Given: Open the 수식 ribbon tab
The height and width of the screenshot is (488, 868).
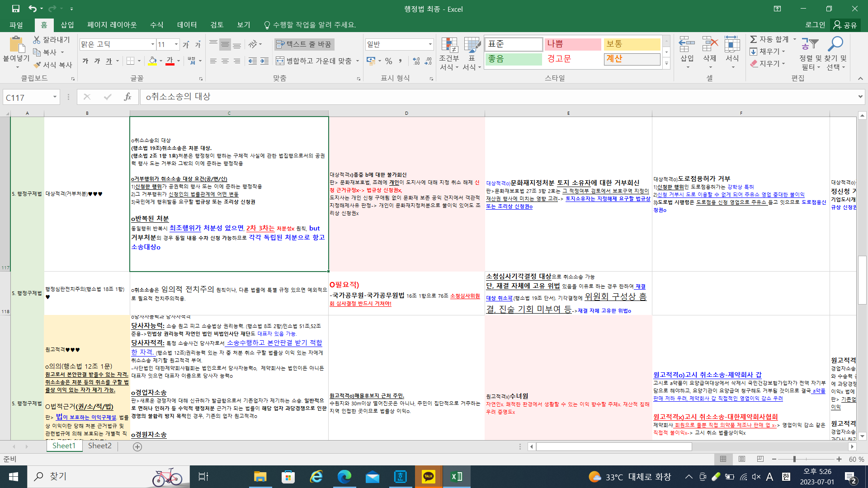Looking at the screenshot, I should click(156, 25).
